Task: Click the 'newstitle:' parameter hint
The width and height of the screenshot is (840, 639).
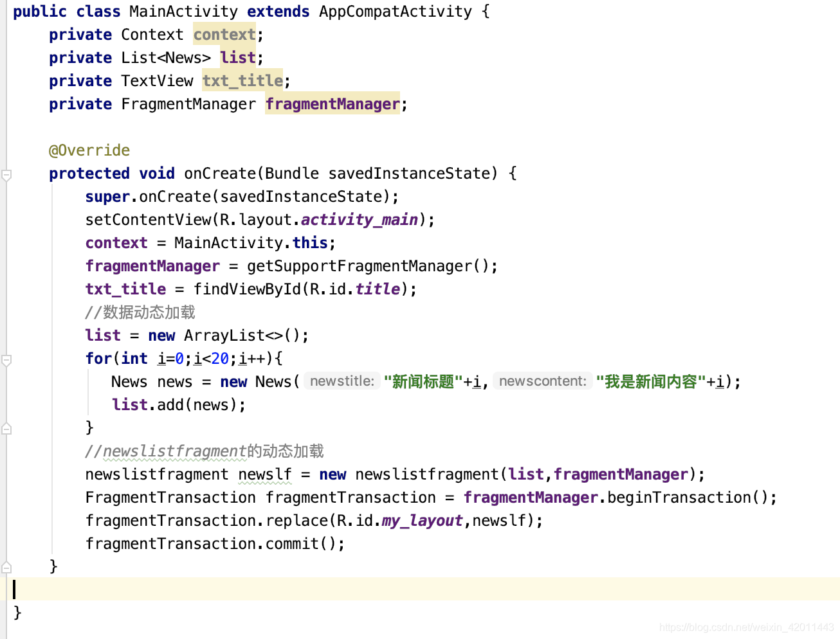Action: pyautogui.click(x=342, y=381)
